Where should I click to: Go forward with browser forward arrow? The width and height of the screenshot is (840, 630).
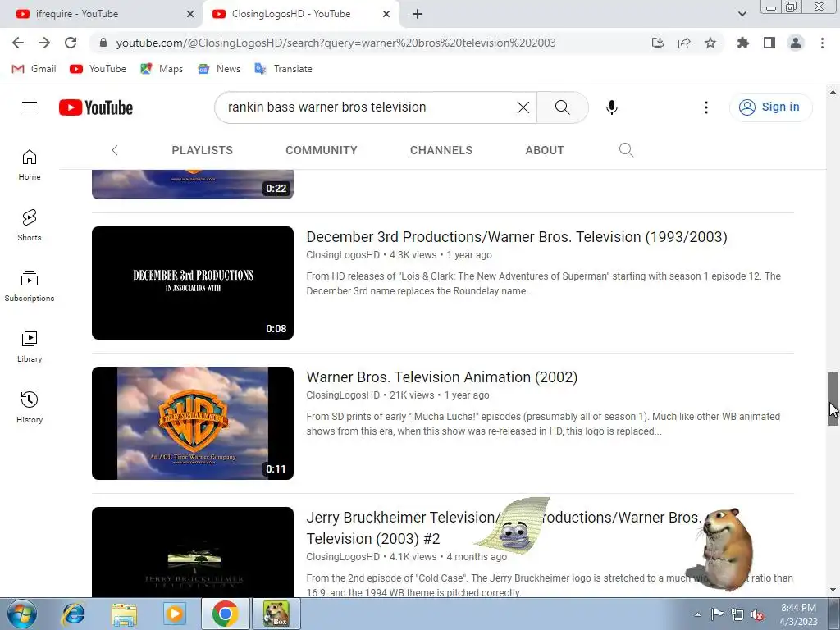(44, 43)
